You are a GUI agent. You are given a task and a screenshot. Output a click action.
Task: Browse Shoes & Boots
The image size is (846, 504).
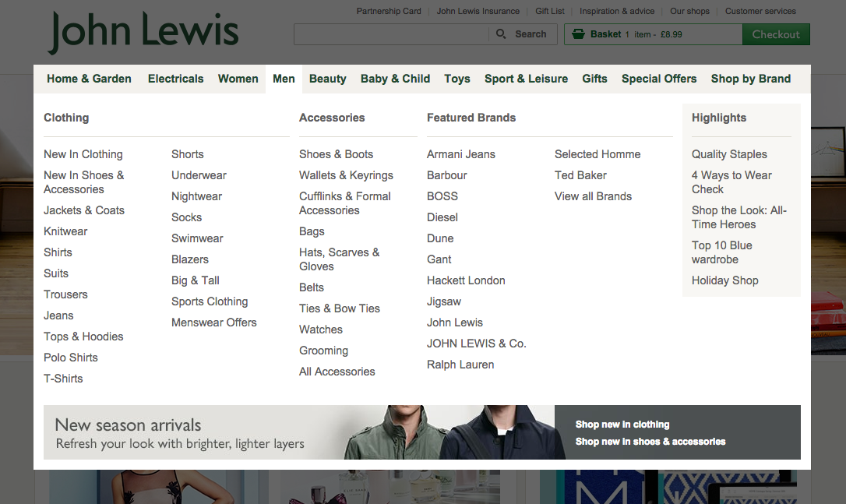click(336, 154)
